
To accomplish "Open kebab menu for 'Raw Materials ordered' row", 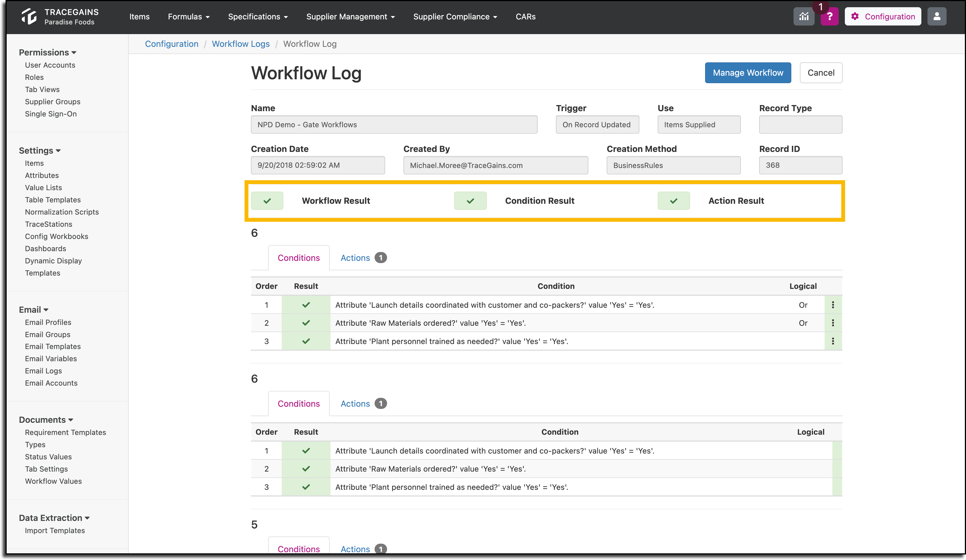I will [833, 323].
